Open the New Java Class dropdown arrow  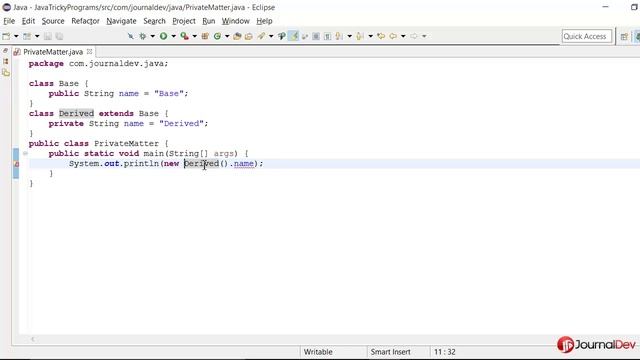pos(227,36)
